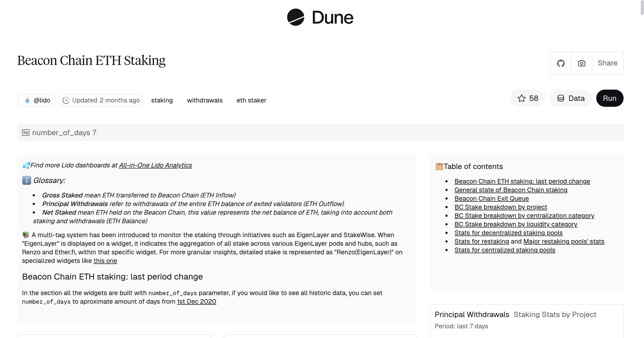
Task: Open the All-in-One Lido Analytics link
Action: pos(155,165)
